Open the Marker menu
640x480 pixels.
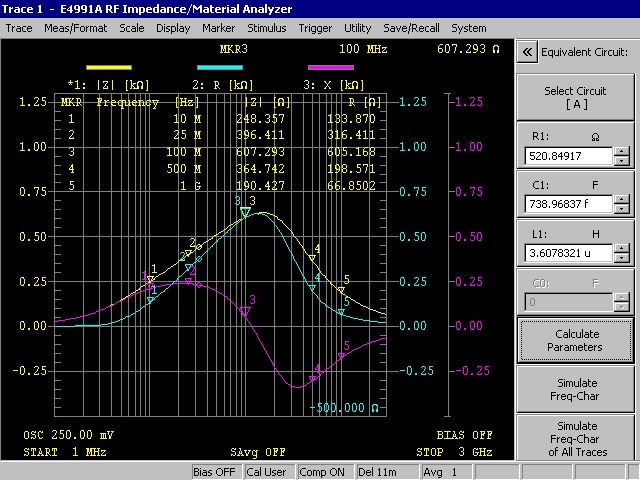coord(218,28)
